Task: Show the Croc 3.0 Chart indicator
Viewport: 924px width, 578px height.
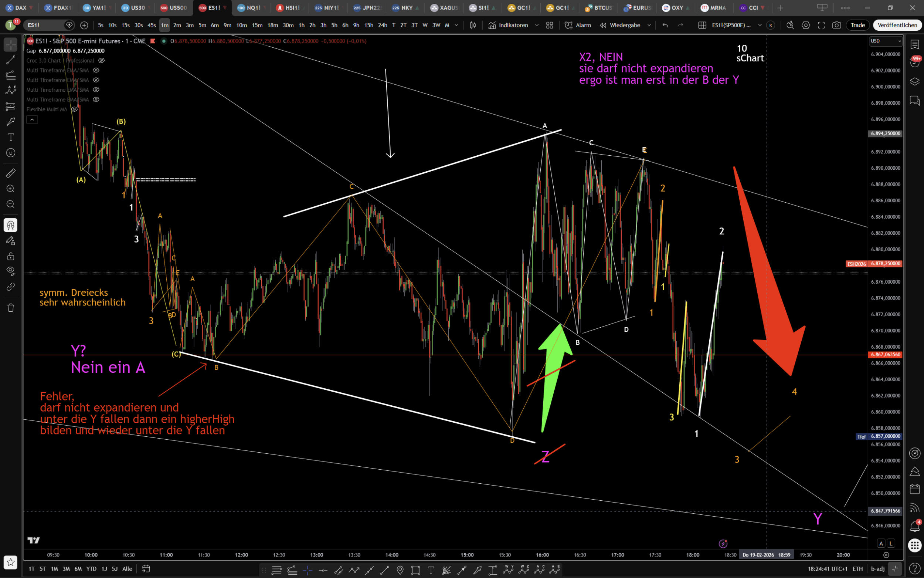Action: (x=101, y=60)
